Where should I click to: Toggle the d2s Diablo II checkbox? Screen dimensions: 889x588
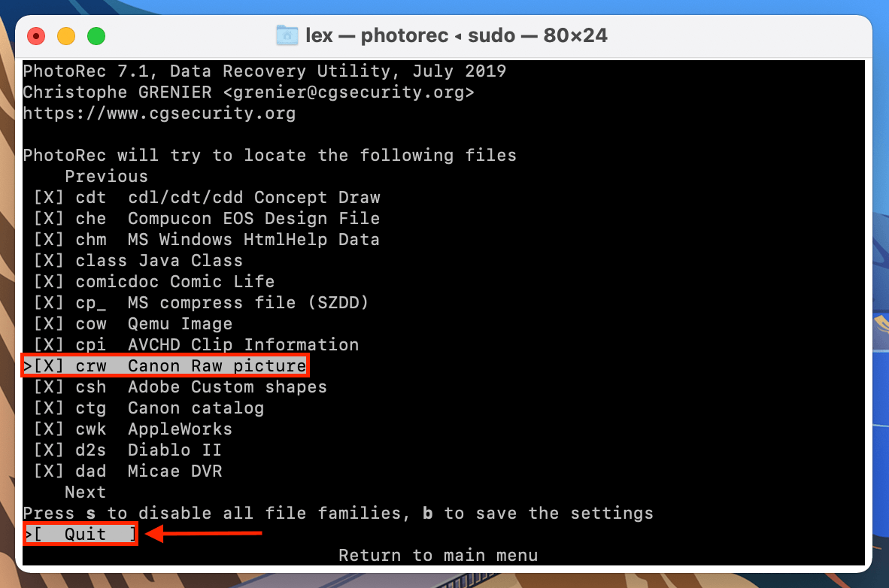click(x=49, y=450)
